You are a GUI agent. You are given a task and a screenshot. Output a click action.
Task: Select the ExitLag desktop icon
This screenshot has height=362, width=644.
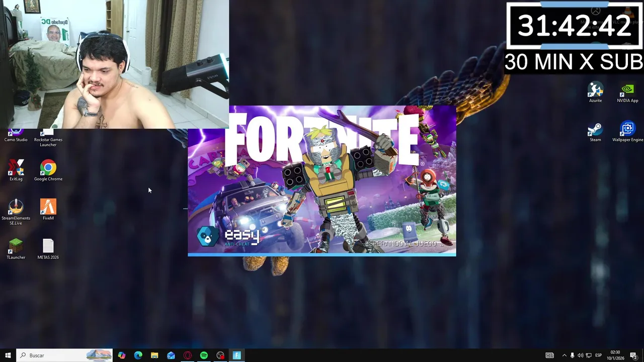point(16,171)
